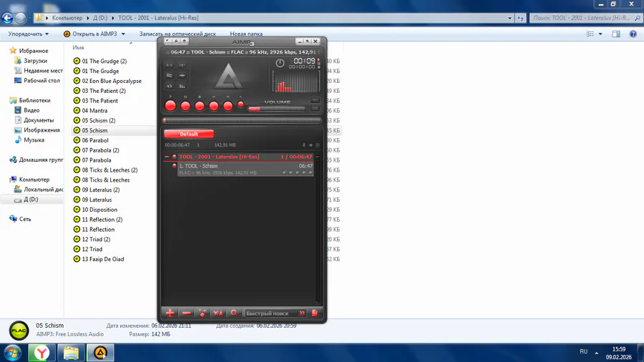This screenshot has width=644, height=362.
Task: Remove tracks with the red minus button
Action: (186, 313)
